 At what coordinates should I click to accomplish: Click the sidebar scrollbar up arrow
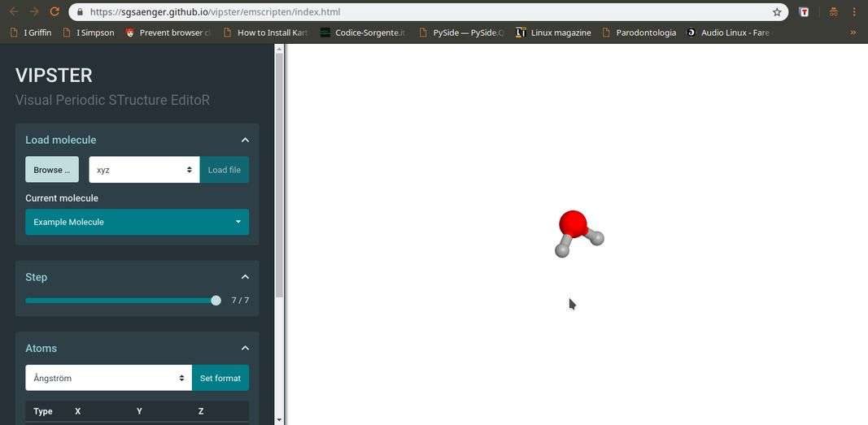pyautogui.click(x=280, y=49)
